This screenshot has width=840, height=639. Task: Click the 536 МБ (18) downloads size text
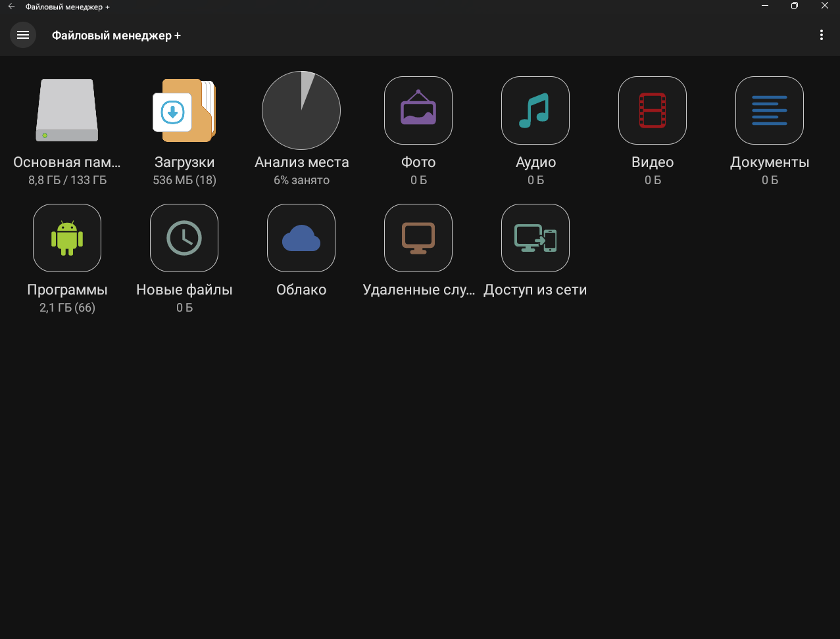(184, 180)
